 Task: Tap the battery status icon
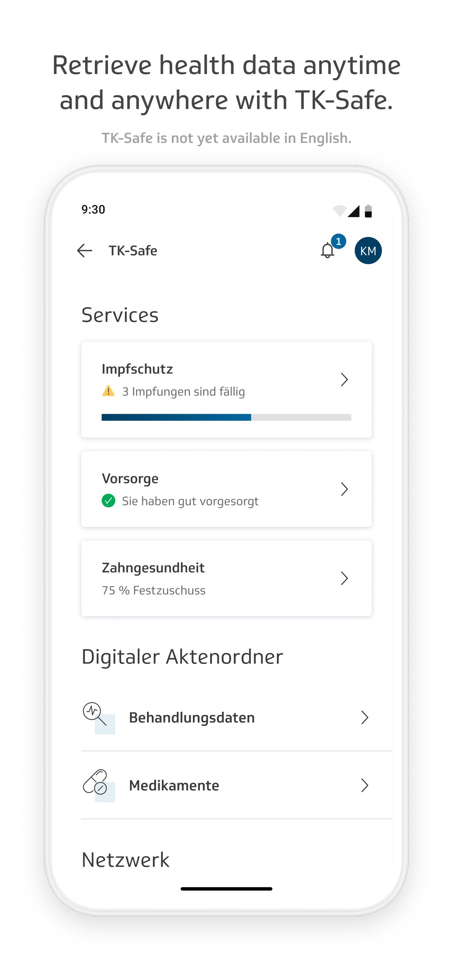[368, 211]
